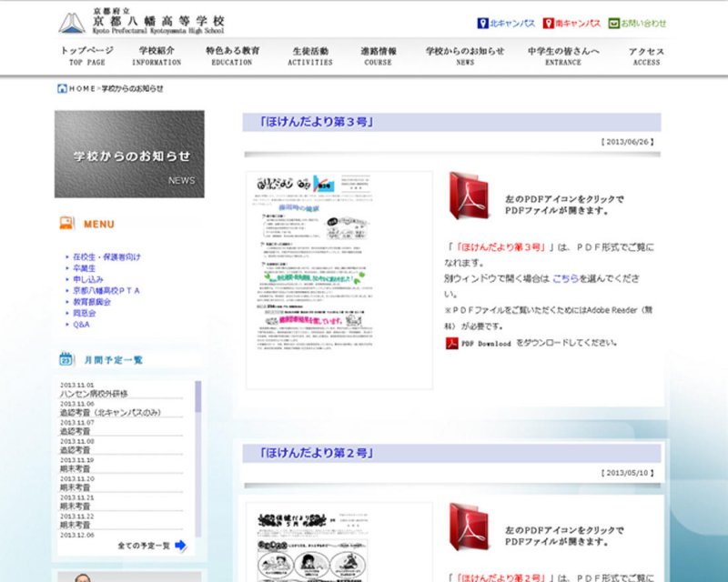Open the red PDF icon for ほけんだより第2号
This screenshot has width=728, height=582.
468,527
